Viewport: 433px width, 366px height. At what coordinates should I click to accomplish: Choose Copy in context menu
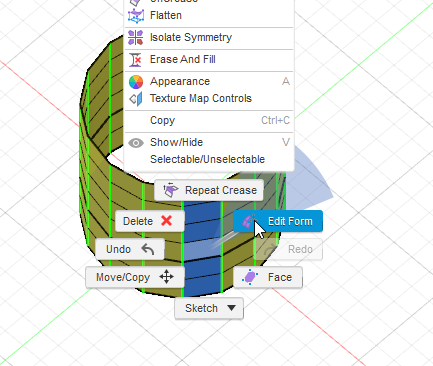(x=209, y=120)
